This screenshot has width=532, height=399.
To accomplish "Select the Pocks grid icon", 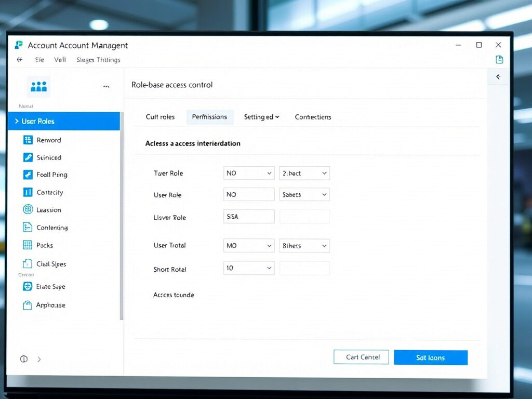I will point(29,245).
